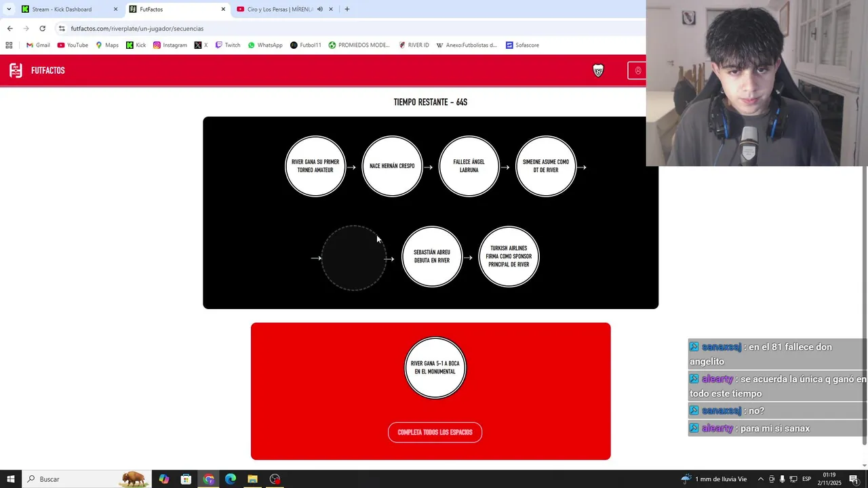Open the Sofascore bookmark

(522, 45)
